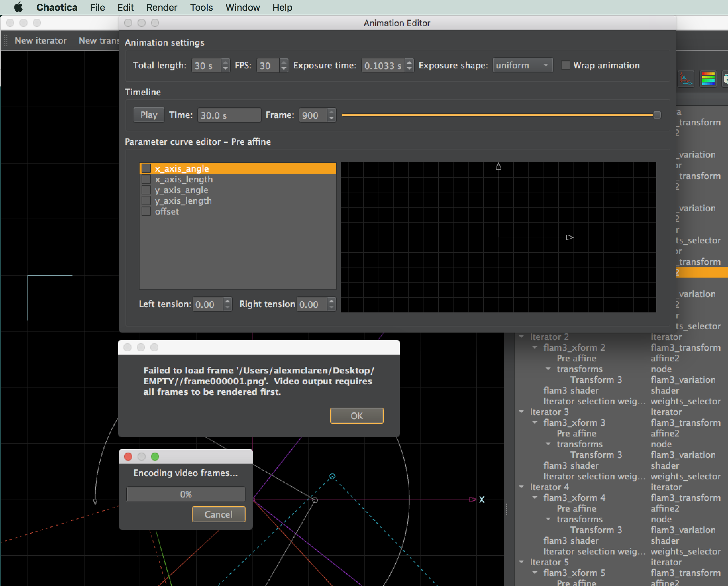Cancel the video encoding progress

(219, 514)
